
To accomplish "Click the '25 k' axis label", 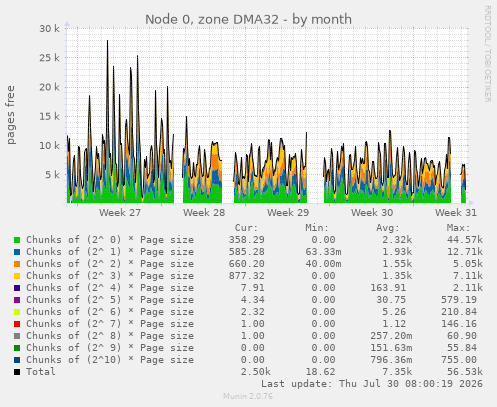I will pyautogui.click(x=49, y=58).
